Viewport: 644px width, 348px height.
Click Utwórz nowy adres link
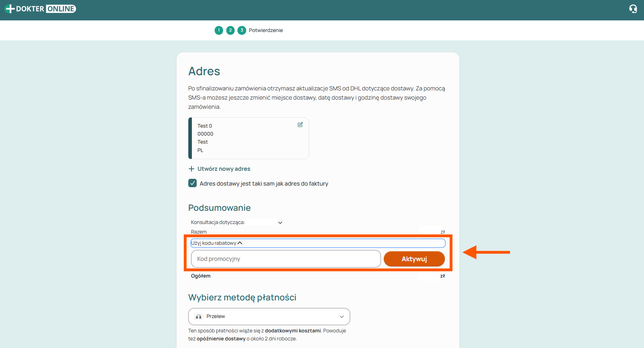224,169
